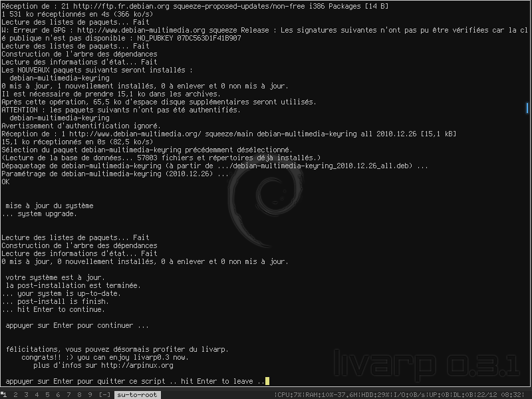Click the http://ftp.fr.debian.org URL in first line
Image resolution: width=532 pixels, height=399 pixels.
coord(121,6)
